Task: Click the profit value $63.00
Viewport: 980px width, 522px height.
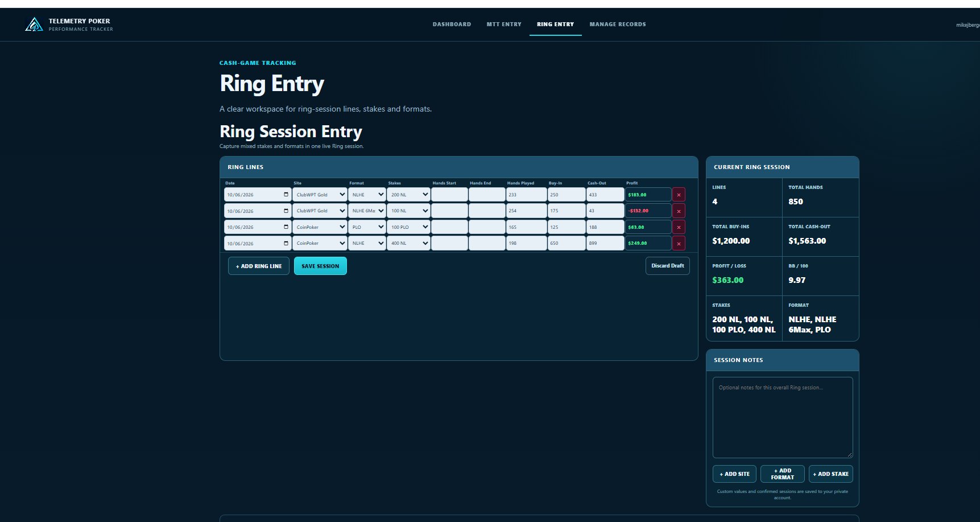Action: [x=636, y=227]
